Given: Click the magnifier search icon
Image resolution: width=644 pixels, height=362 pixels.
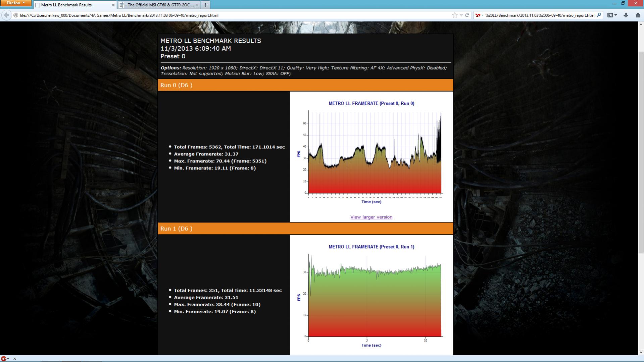Looking at the screenshot, I should [599, 15].
